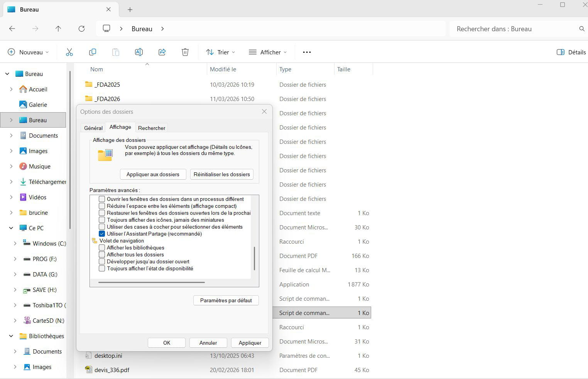Click the Copy icon in toolbar

(x=93, y=52)
